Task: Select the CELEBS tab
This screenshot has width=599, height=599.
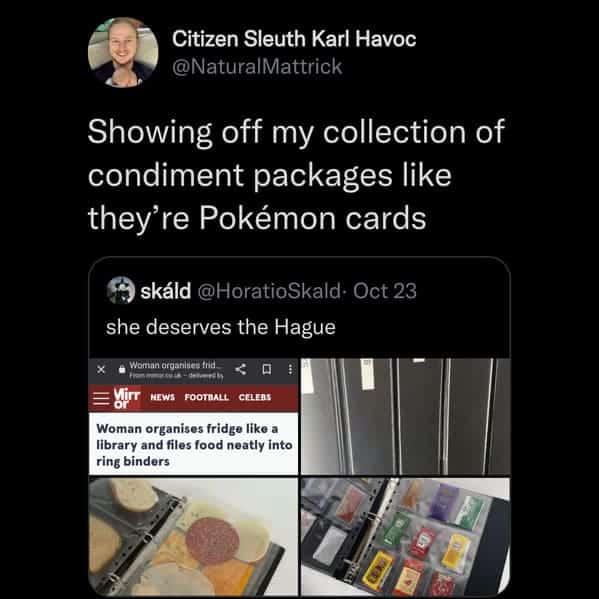Action: point(255,397)
